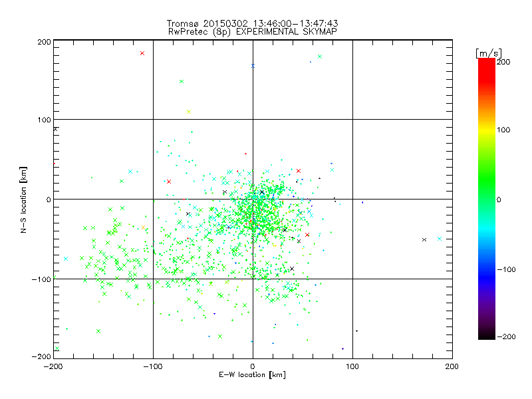The image size is (532, 399).
Task: Click the x-axis tick label "100"
Action: coord(352,366)
